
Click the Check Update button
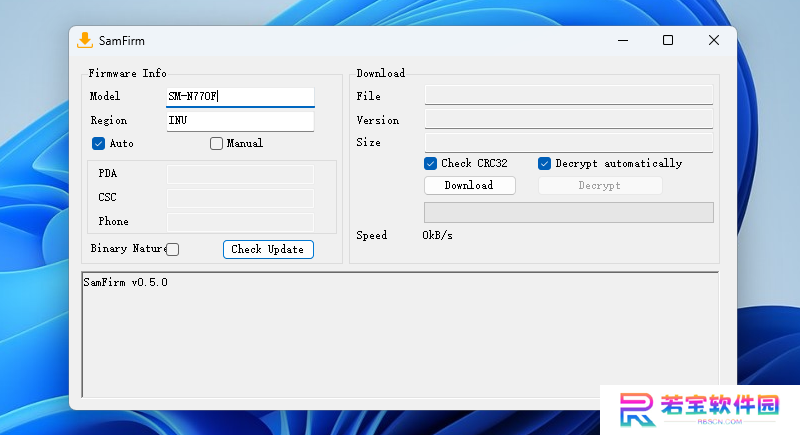pos(268,249)
